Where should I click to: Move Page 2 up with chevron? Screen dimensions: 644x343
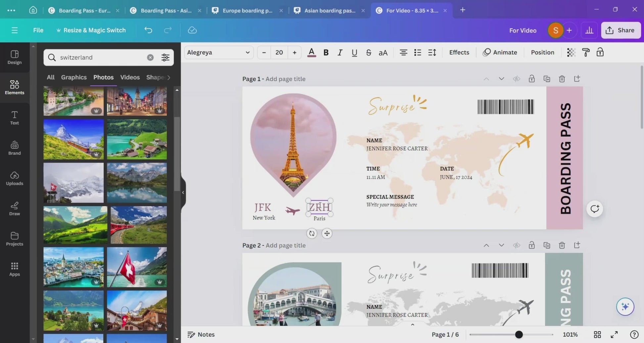click(x=486, y=245)
